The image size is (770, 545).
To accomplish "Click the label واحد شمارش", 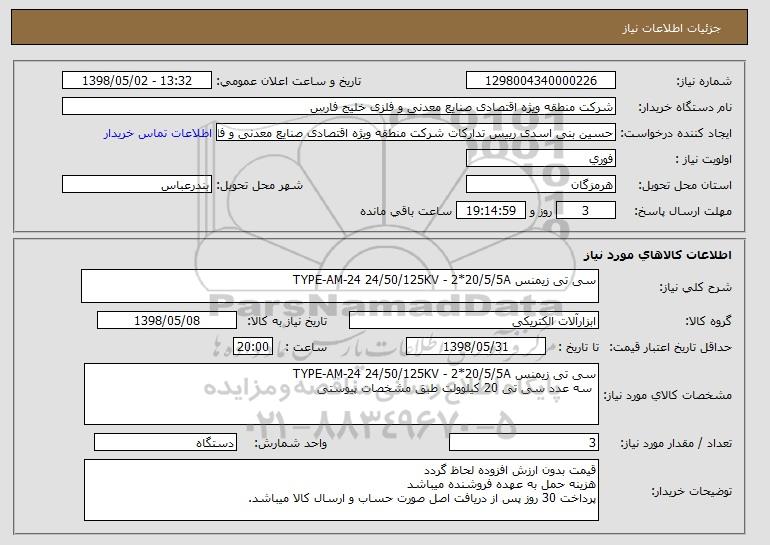I will coord(290,443).
